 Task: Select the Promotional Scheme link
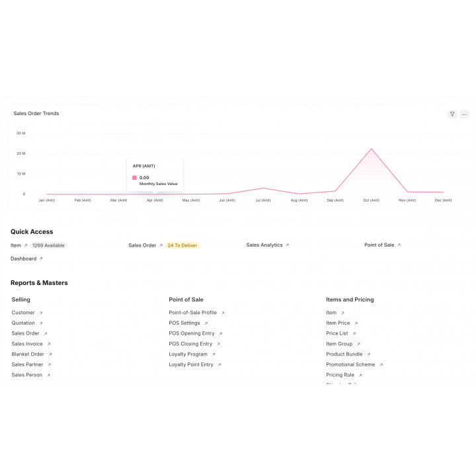(350, 365)
